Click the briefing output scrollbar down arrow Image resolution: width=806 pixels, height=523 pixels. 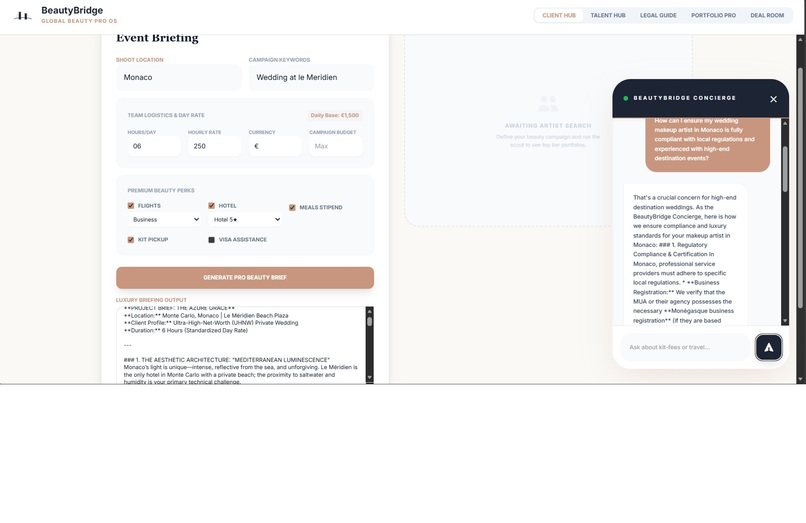(x=369, y=378)
